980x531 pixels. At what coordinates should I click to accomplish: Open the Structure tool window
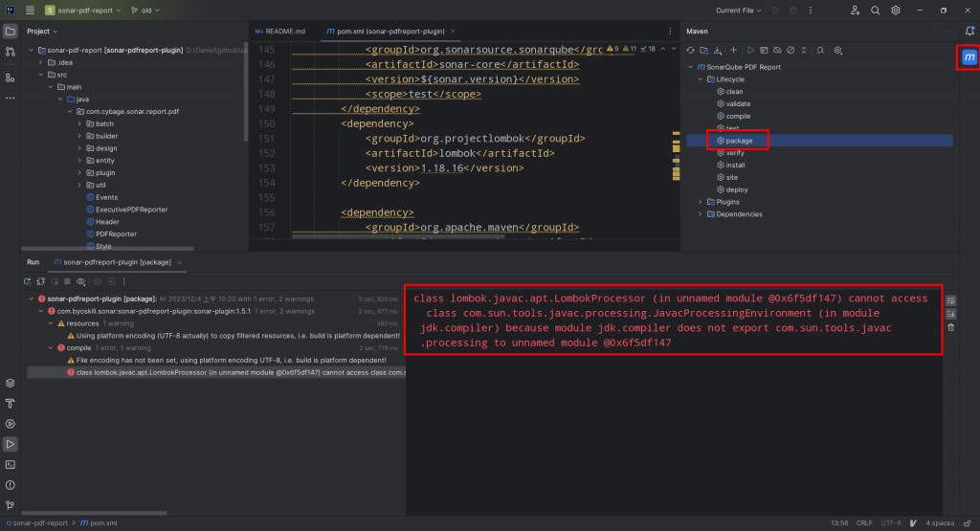[10, 77]
